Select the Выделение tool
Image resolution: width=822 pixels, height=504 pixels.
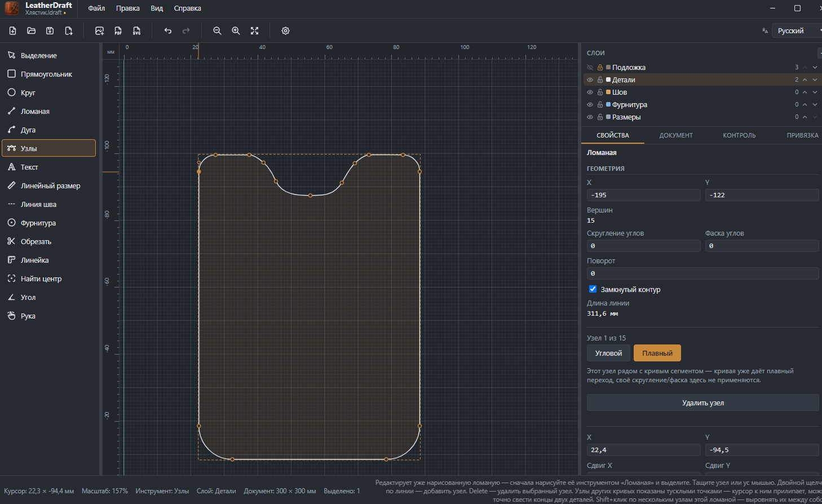pos(49,55)
